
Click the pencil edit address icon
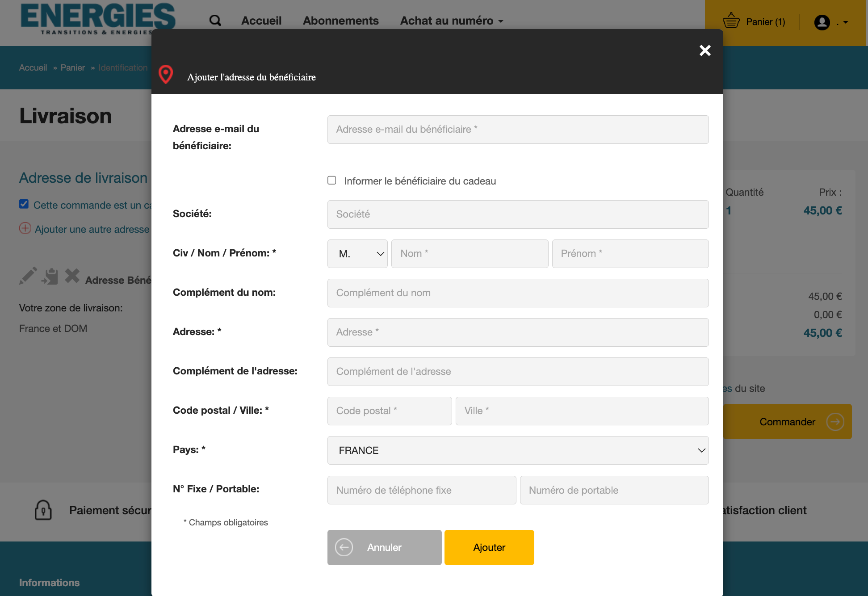(28, 276)
